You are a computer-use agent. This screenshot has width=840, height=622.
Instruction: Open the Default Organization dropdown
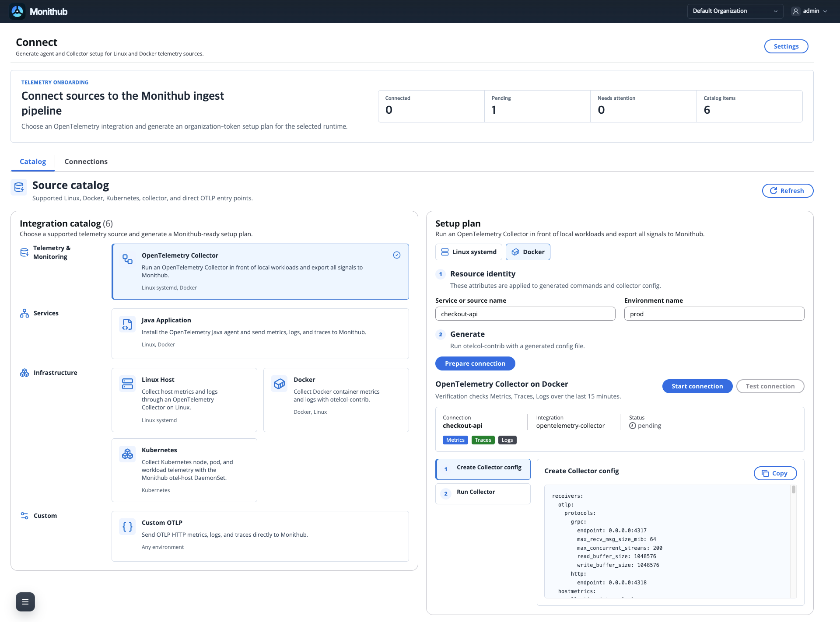pos(735,11)
